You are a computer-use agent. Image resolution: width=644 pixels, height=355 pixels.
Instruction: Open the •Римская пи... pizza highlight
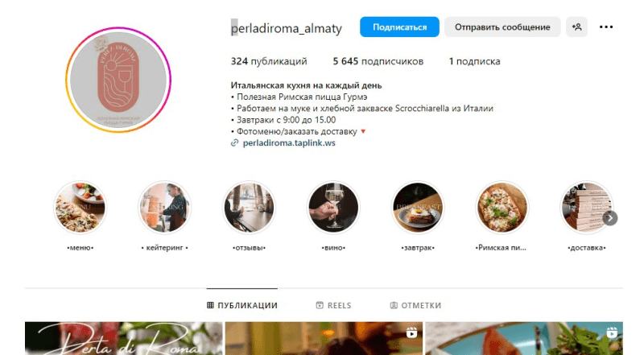tap(502, 207)
